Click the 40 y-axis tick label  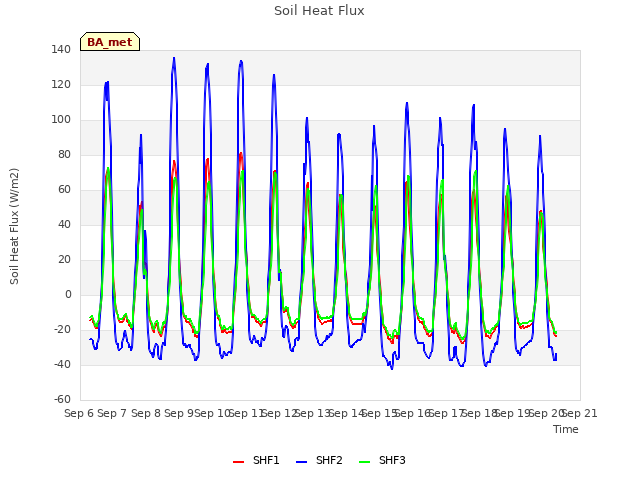click(x=64, y=225)
